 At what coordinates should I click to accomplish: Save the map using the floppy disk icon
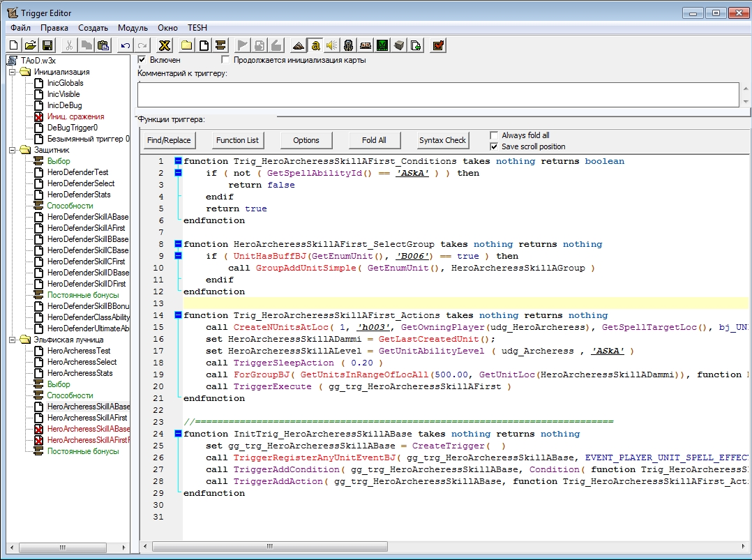(x=47, y=45)
